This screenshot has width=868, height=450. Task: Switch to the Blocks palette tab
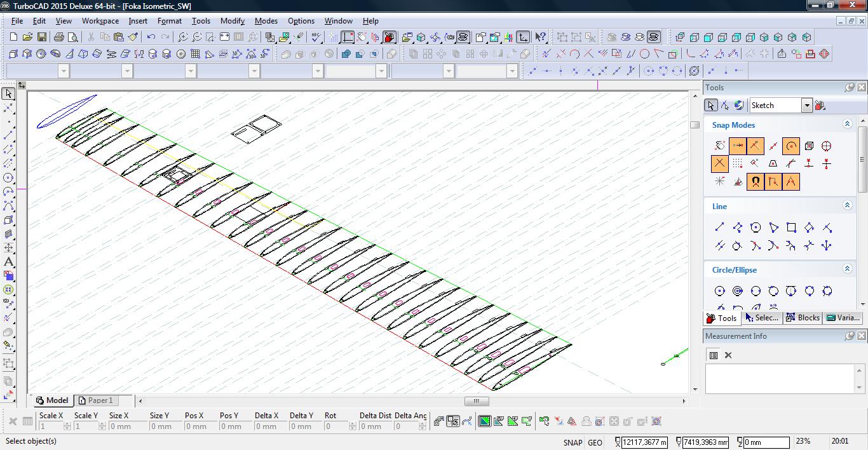pyautogui.click(x=803, y=318)
